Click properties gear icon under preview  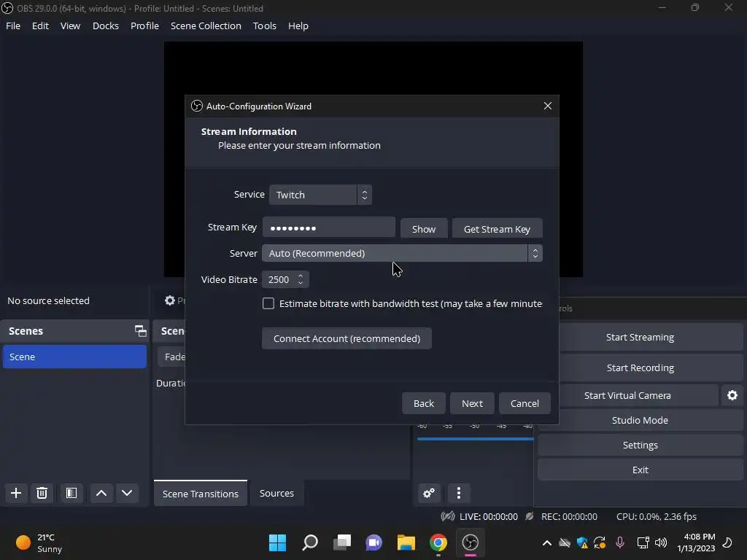tap(170, 300)
